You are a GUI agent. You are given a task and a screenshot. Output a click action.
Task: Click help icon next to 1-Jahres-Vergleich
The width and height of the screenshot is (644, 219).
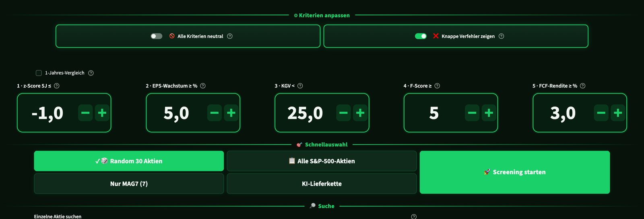coord(91,73)
